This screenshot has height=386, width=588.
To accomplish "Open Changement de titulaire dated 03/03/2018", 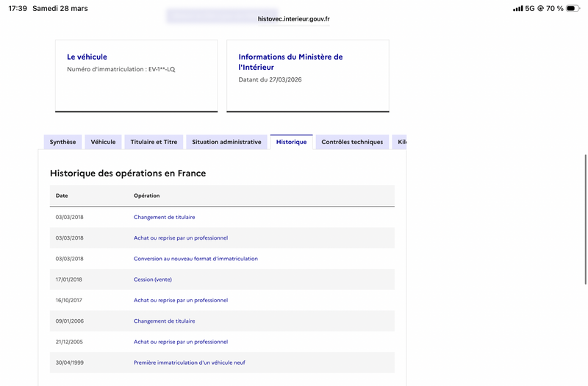I will pyautogui.click(x=164, y=217).
